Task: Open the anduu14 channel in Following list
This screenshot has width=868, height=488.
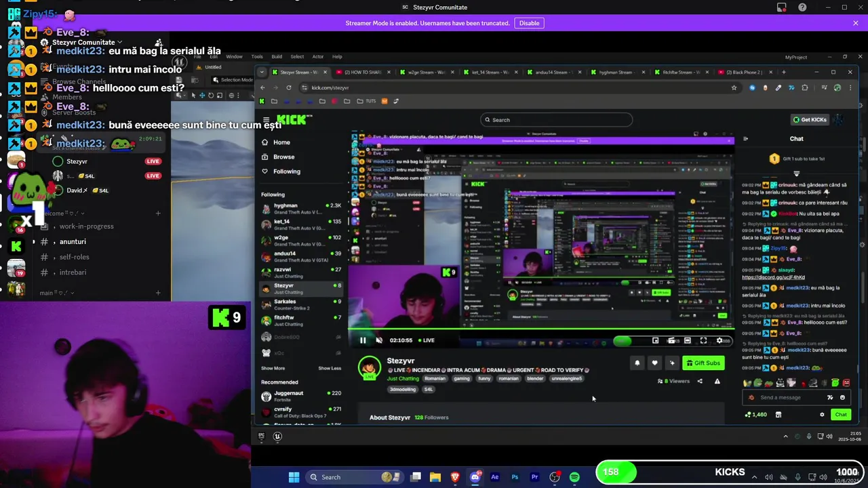Action: [x=302, y=256]
